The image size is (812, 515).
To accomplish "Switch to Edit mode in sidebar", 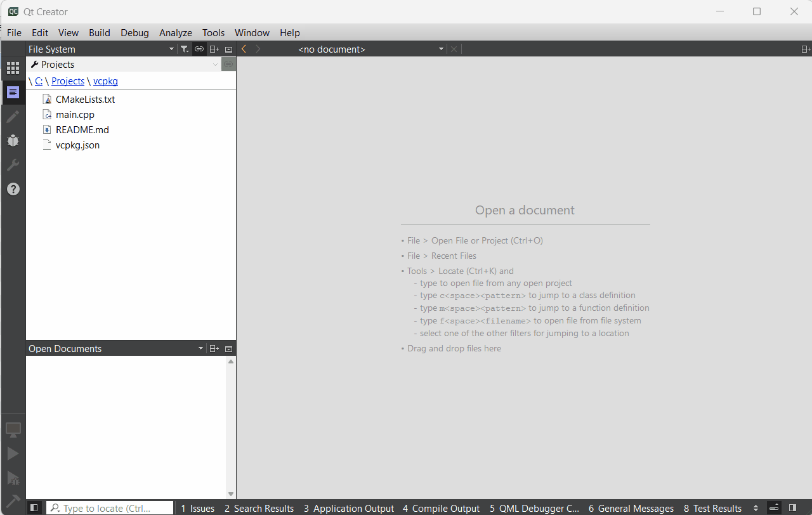I will (x=13, y=93).
